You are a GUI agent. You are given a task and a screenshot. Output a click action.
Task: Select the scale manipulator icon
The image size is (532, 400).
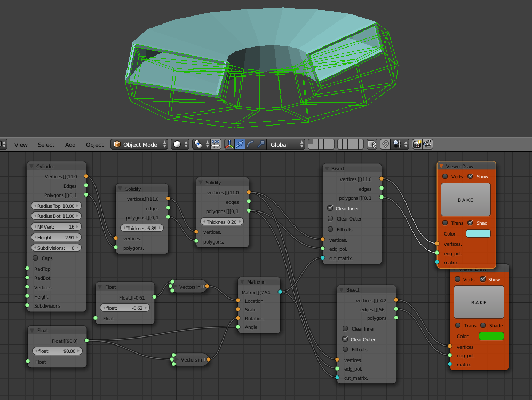coord(260,144)
